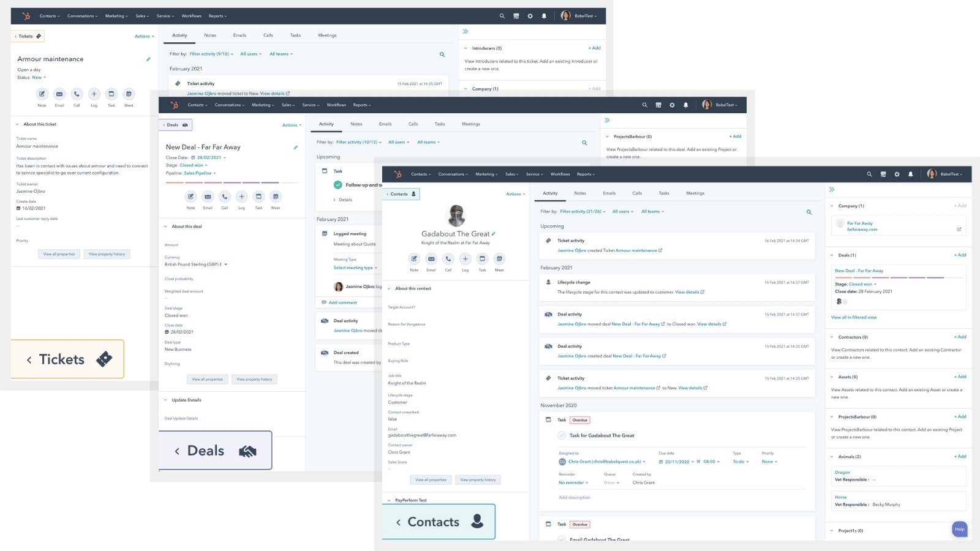Uncheck the completed Follow up task on the deal

(337, 184)
